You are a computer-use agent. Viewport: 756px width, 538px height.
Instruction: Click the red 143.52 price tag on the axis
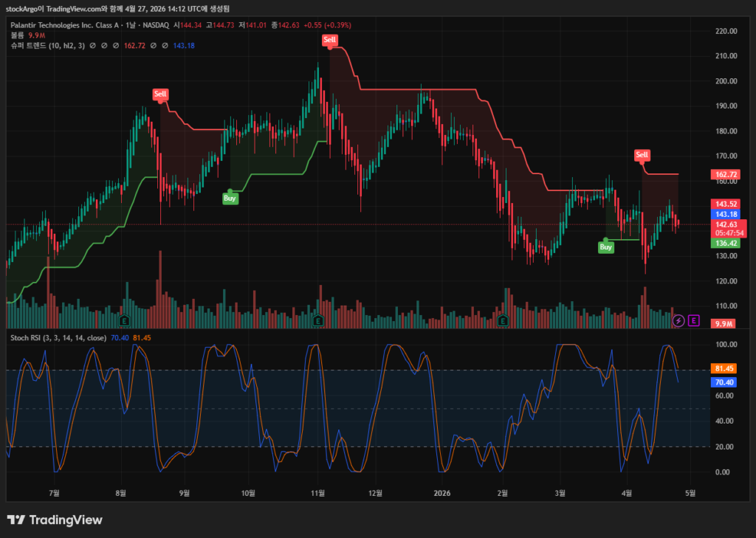tap(726, 204)
